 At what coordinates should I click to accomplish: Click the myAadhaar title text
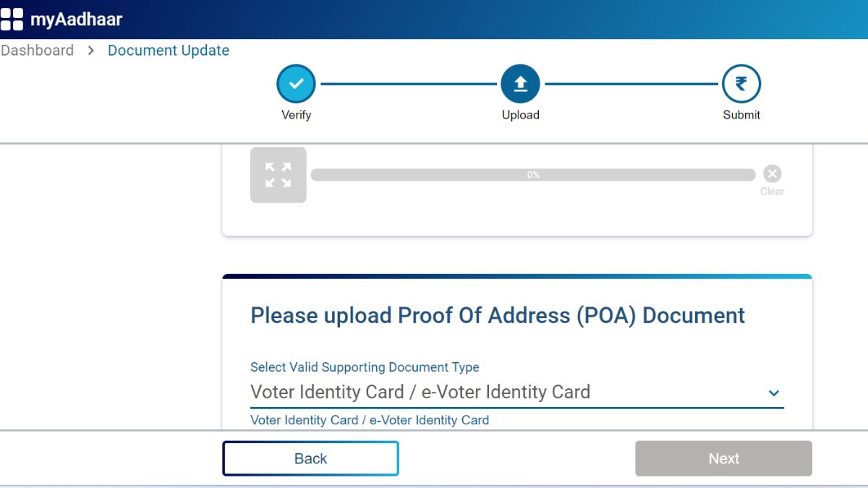pos(76,20)
